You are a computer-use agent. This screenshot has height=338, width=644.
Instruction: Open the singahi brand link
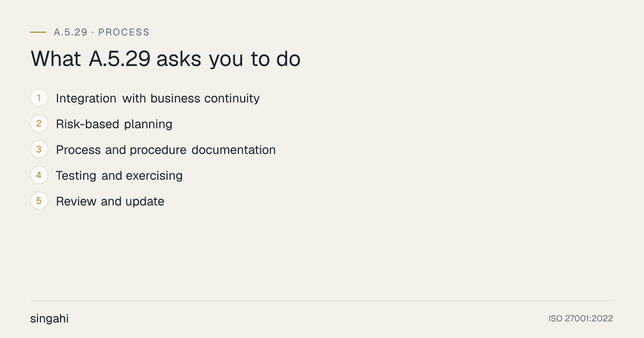49,319
